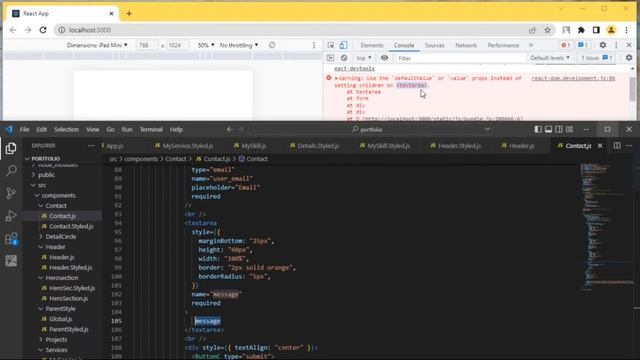Expand the public folder

[x=46, y=175]
